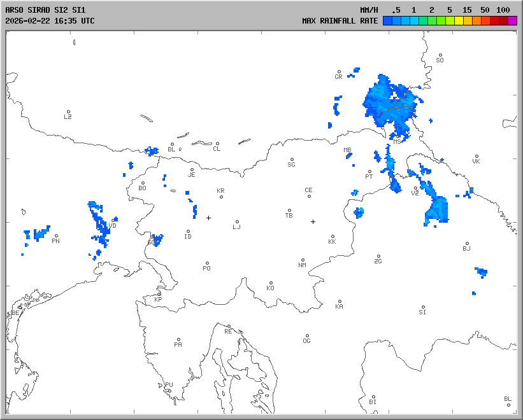Click the GR city marker circle
Viewport: 523px width, 420px height.
point(340,72)
